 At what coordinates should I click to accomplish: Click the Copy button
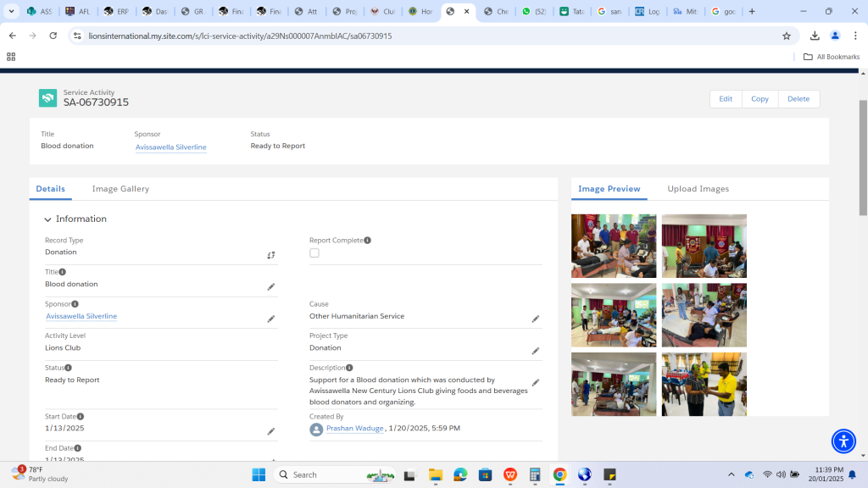click(759, 98)
